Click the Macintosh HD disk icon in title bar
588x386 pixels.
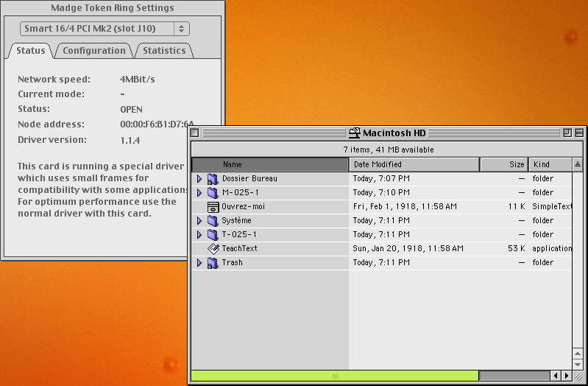[x=355, y=133]
